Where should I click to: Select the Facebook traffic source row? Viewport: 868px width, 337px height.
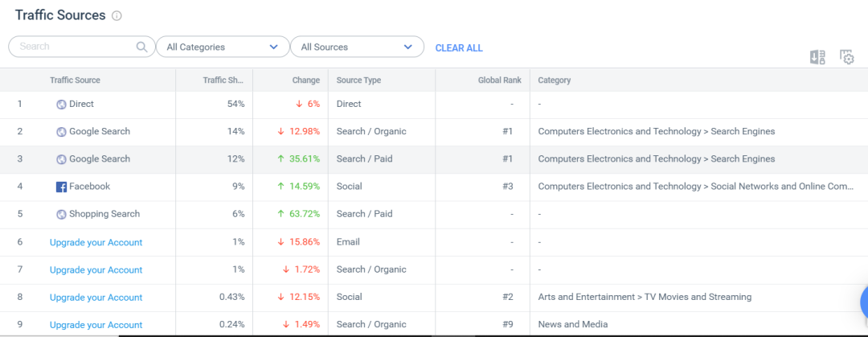pyautogui.click(x=89, y=187)
